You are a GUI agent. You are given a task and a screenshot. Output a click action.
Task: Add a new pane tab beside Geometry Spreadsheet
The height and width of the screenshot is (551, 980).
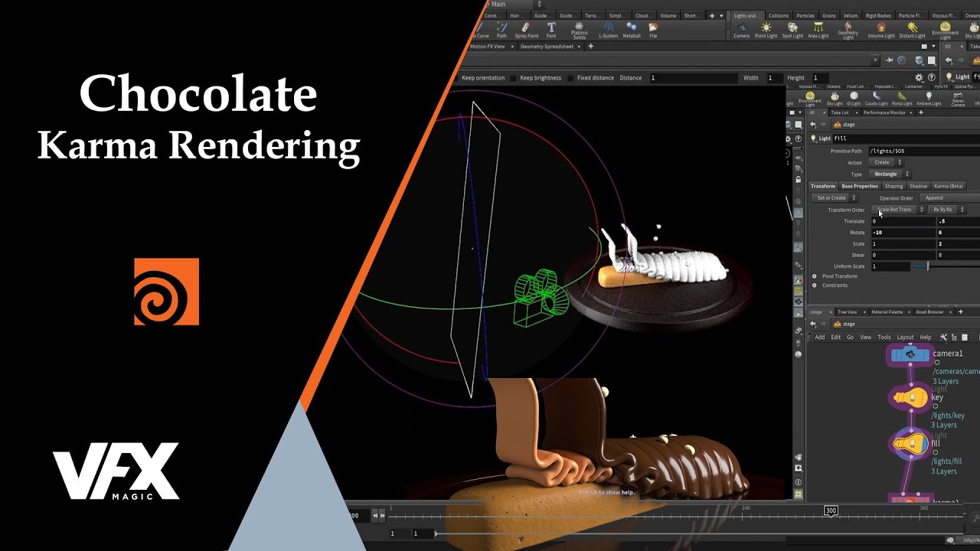[x=590, y=46]
